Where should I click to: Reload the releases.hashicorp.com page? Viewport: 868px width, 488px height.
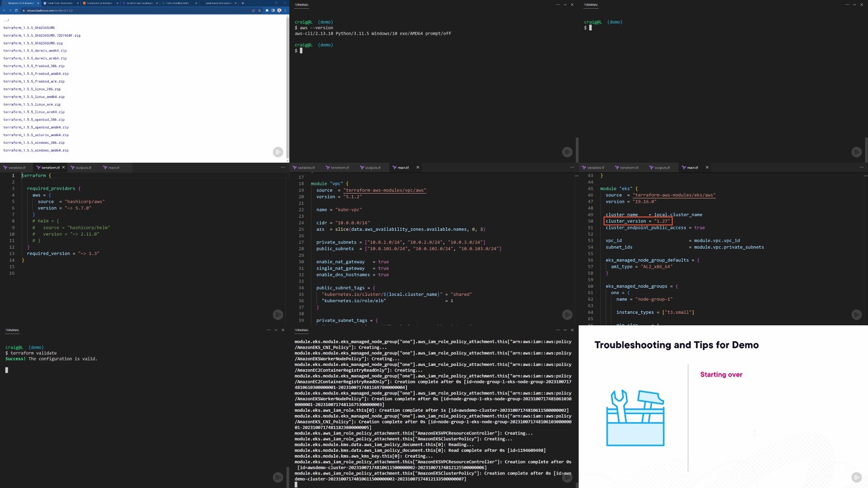click(16, 10)
